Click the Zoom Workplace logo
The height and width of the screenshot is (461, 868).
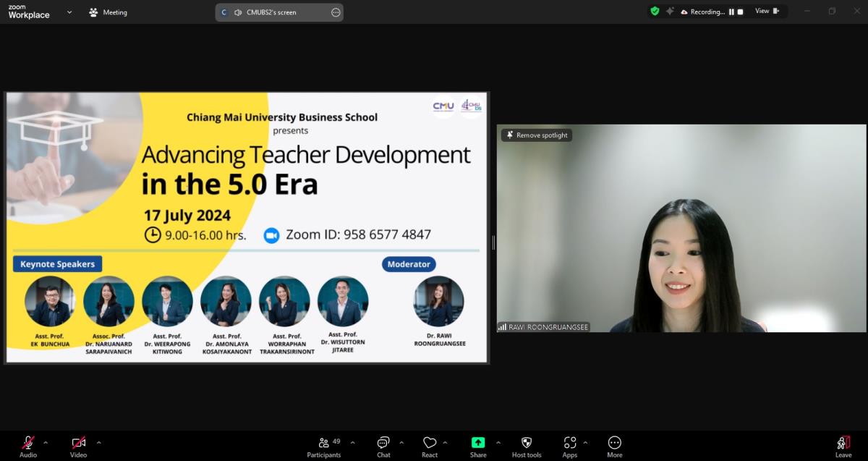point(29,12)
